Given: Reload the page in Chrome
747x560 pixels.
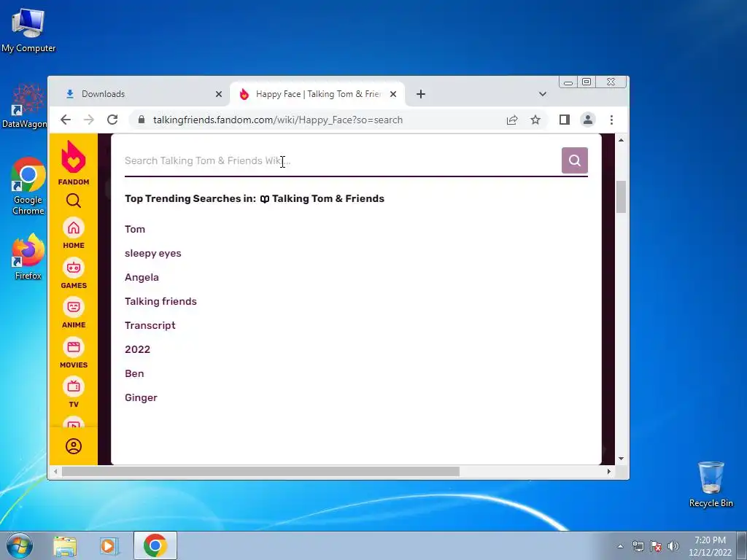Looking at the screenshot, I should (112, 120).
